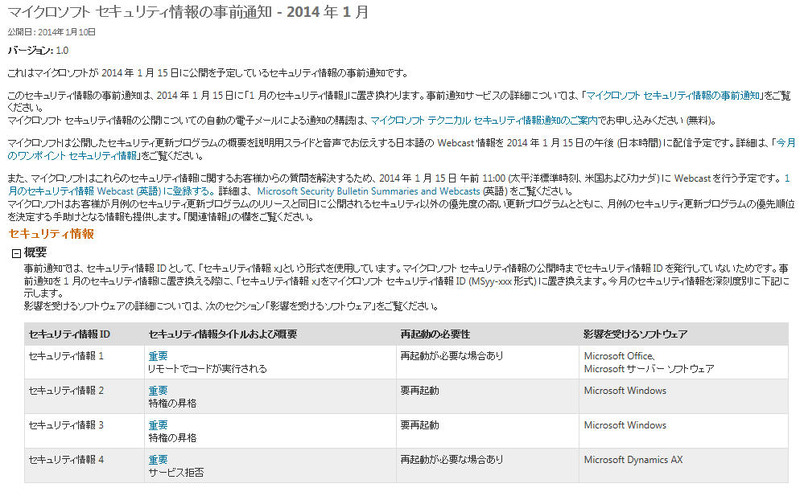Viewport: 800px width, 496px height.
Task: Click the 重要 link for セキュリティ情報 1
Action: 158,355
